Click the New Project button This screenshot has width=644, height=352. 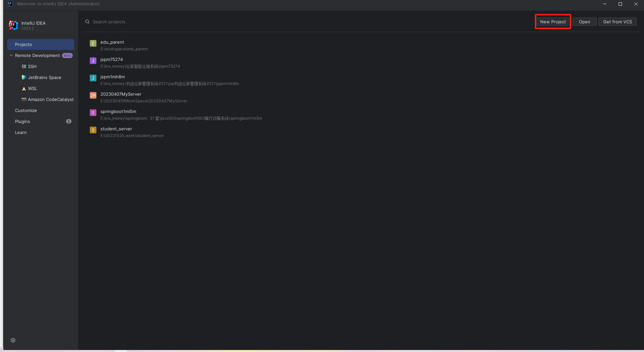pyautogui.click(x=553, y=22)
